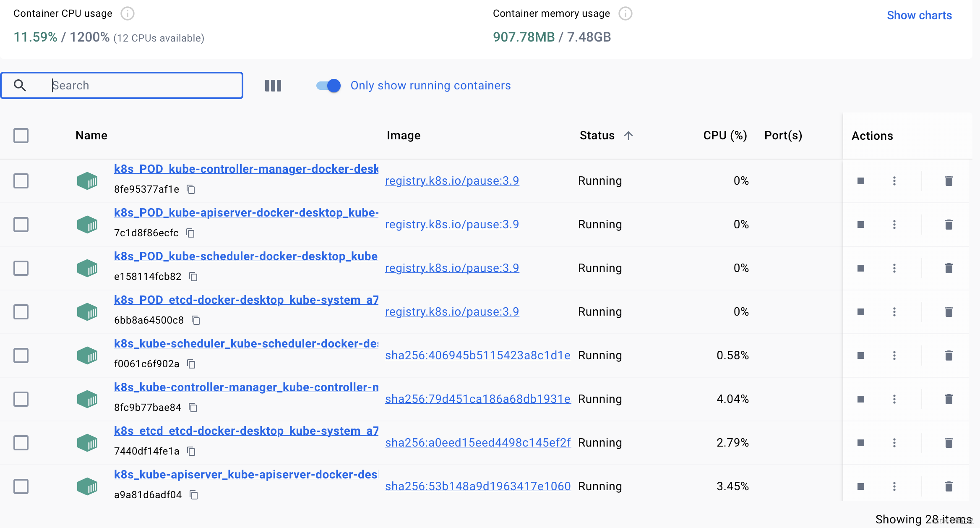
Task: Open more actions menu for 7c1d8f86ecfc
Action: [894, 225]
